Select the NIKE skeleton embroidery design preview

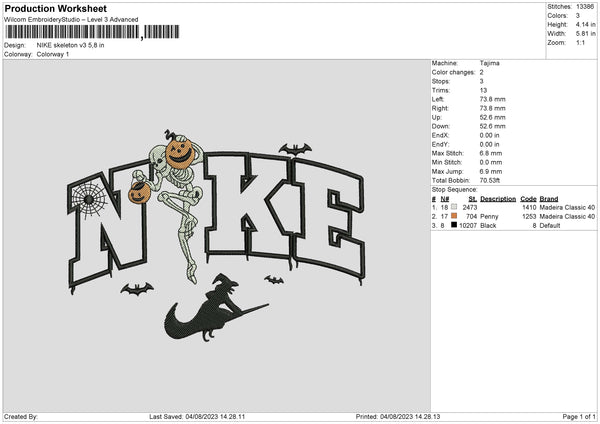click(217, 236)
